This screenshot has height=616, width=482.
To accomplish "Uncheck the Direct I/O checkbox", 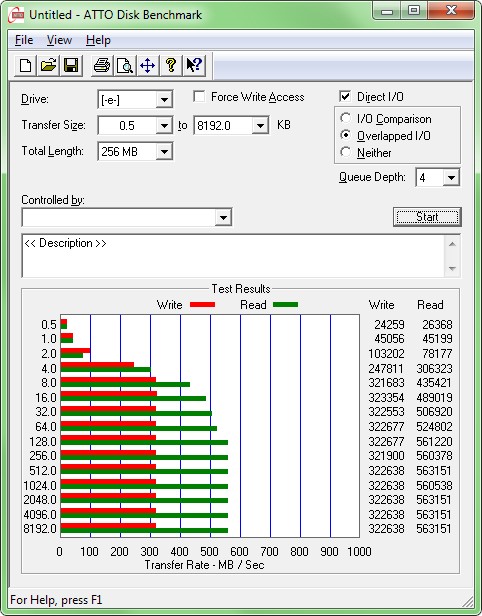I will point(345,97).
